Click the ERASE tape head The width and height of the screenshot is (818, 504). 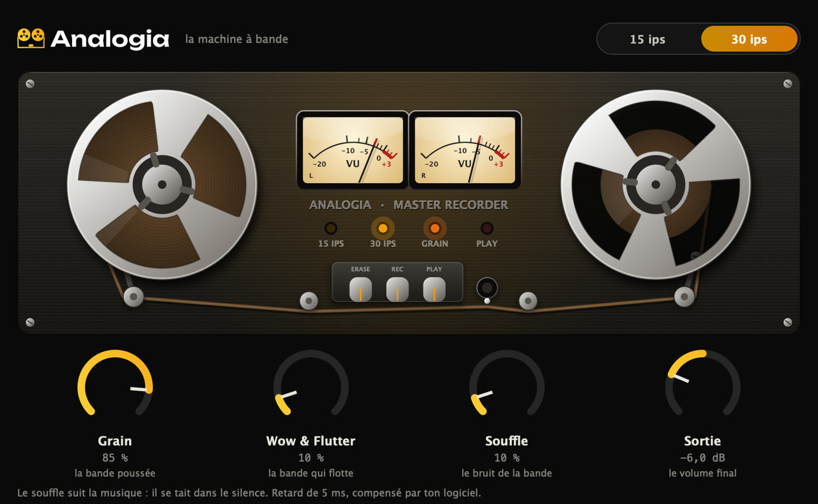(x=360, y=289)
